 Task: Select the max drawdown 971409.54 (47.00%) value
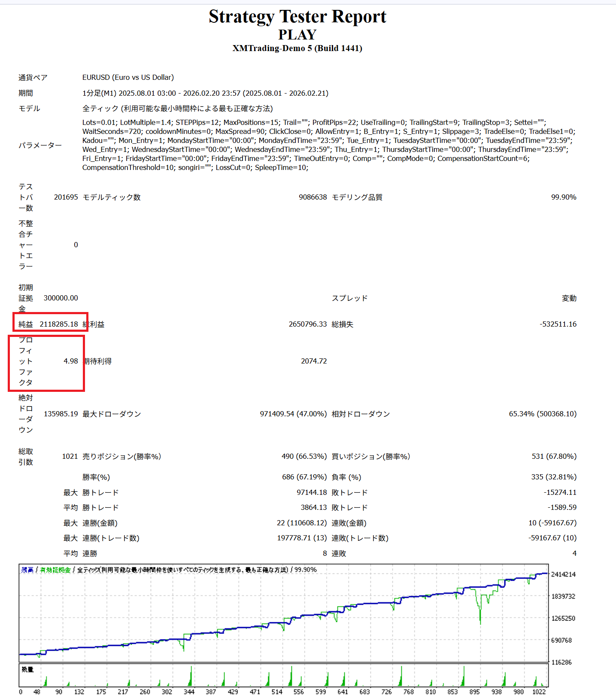point(293,414)
